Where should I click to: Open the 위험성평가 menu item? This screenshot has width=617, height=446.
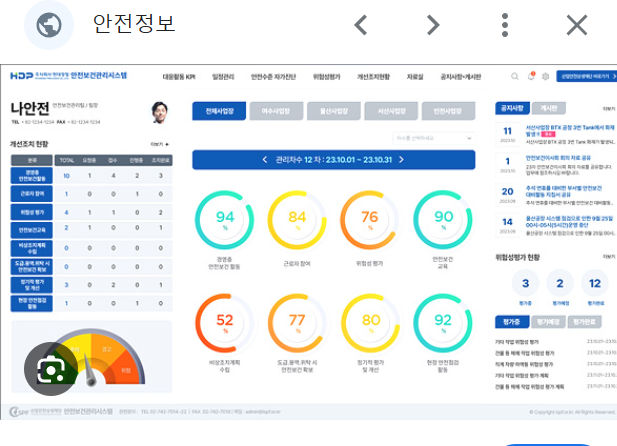326,76
